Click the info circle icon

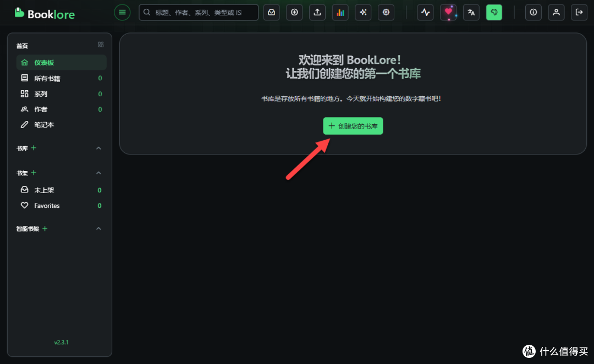click(x=533, y=13)
